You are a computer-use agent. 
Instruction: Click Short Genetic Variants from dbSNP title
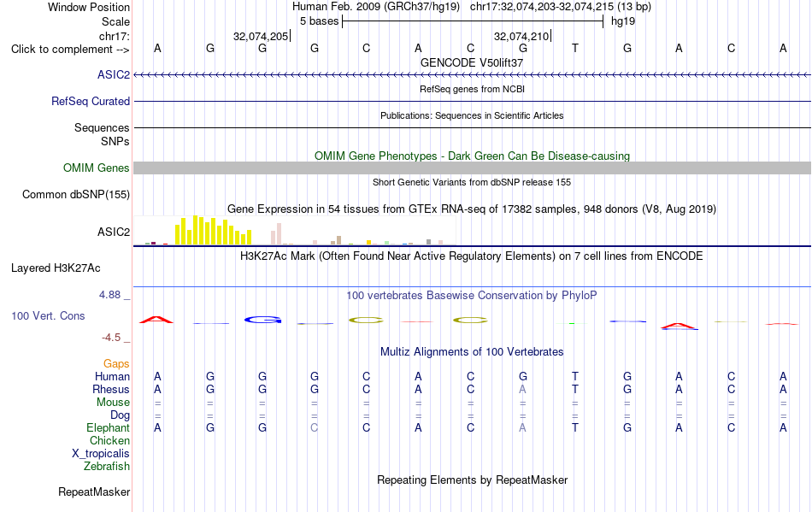(472, 182)
